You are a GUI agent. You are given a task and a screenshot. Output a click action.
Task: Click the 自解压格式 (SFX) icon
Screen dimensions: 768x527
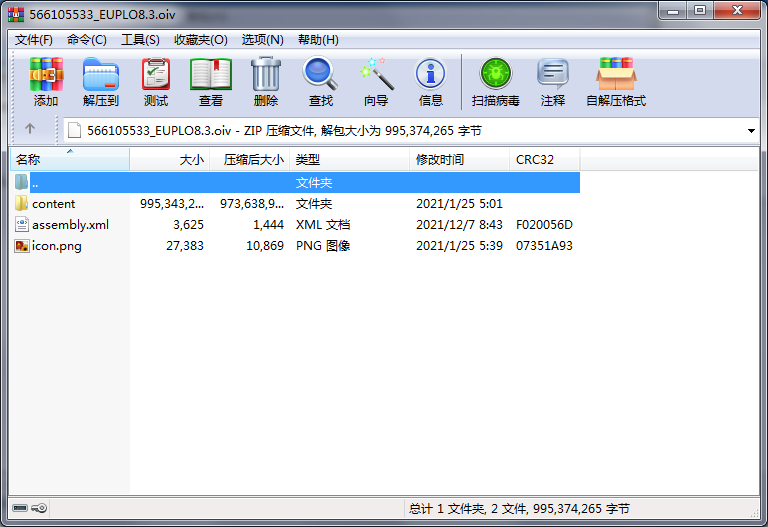pyautogui.click(x=616, y=81)
